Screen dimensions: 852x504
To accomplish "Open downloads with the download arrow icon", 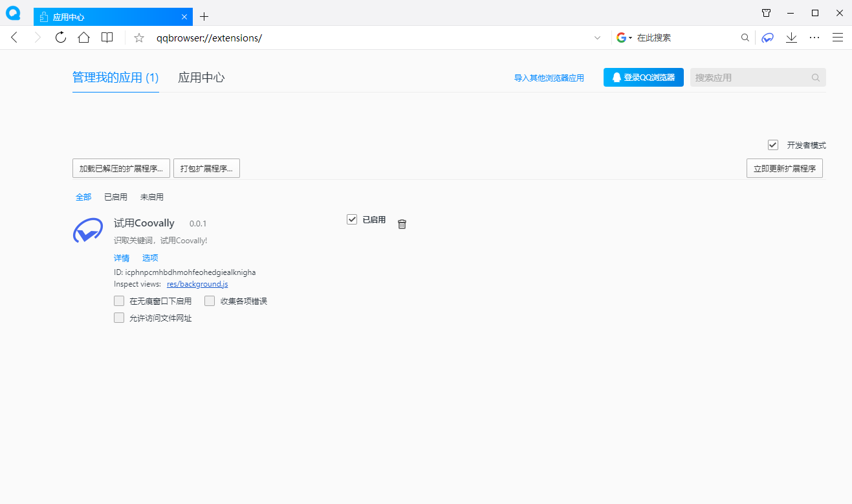I will click(x=791, y=38).
